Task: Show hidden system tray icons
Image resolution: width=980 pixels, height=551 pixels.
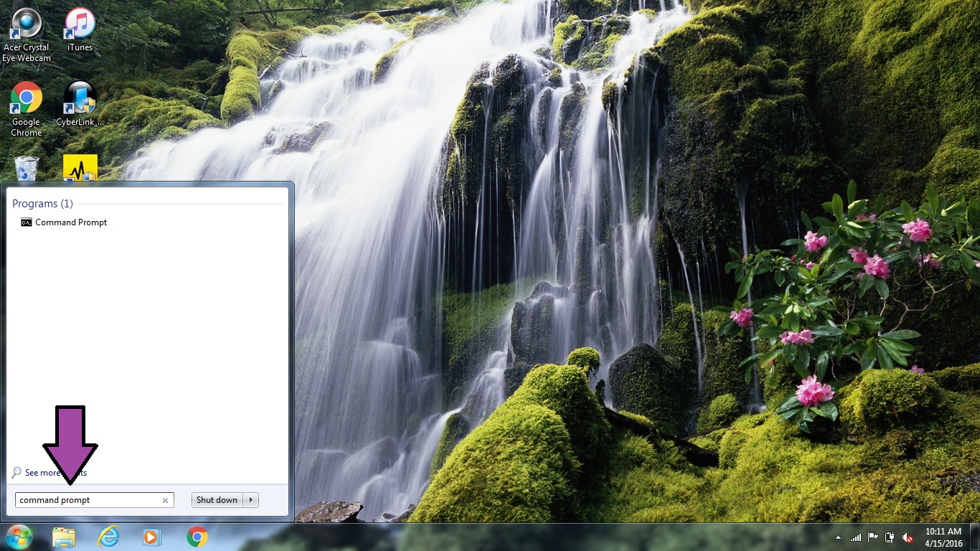Action: tap(839, 537)
